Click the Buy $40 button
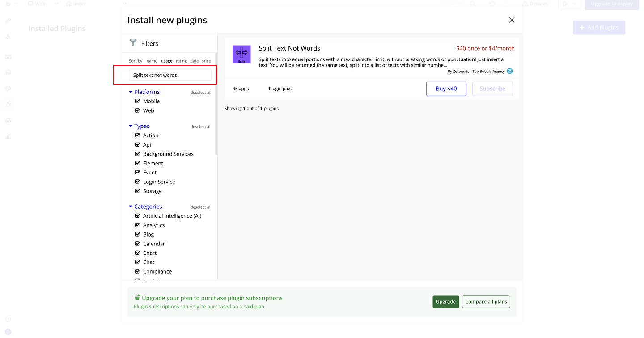The height and width of the screenshot is (338, 644). pos(446,89)
